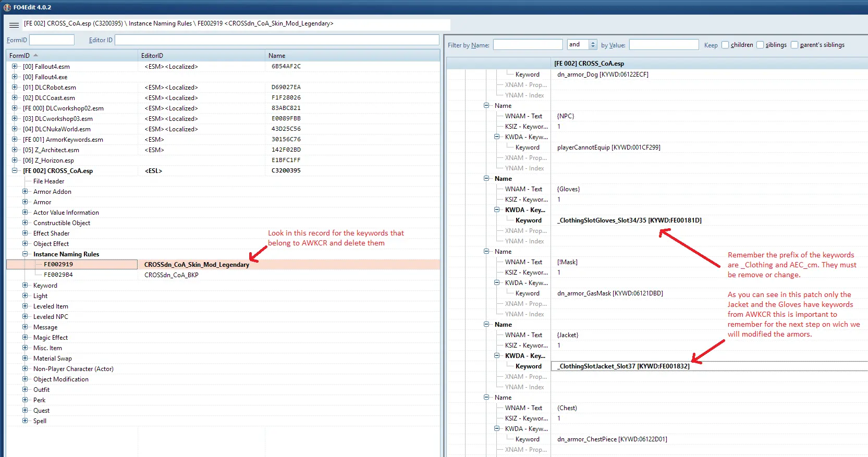Enable the Keep siblings checkbox
Image resolution: width=868 pixels, height=457 pixels.
(760, 45)
